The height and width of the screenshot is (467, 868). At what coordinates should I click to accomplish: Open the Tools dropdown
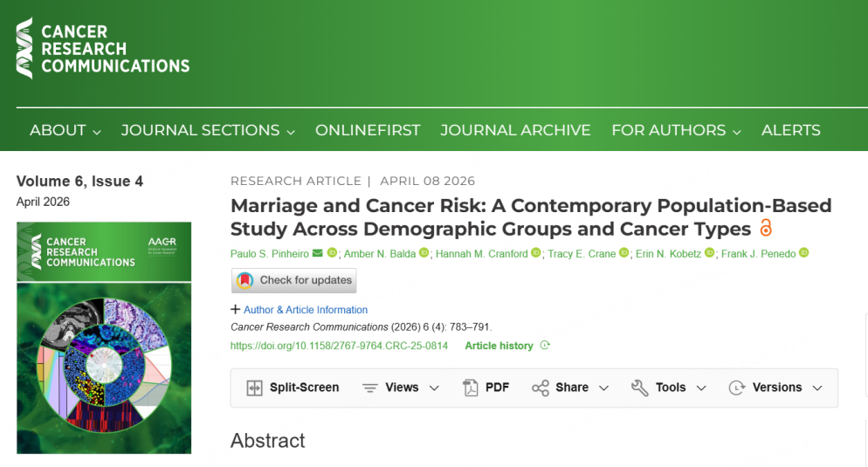pyautogui.click(x=668, y=388)
